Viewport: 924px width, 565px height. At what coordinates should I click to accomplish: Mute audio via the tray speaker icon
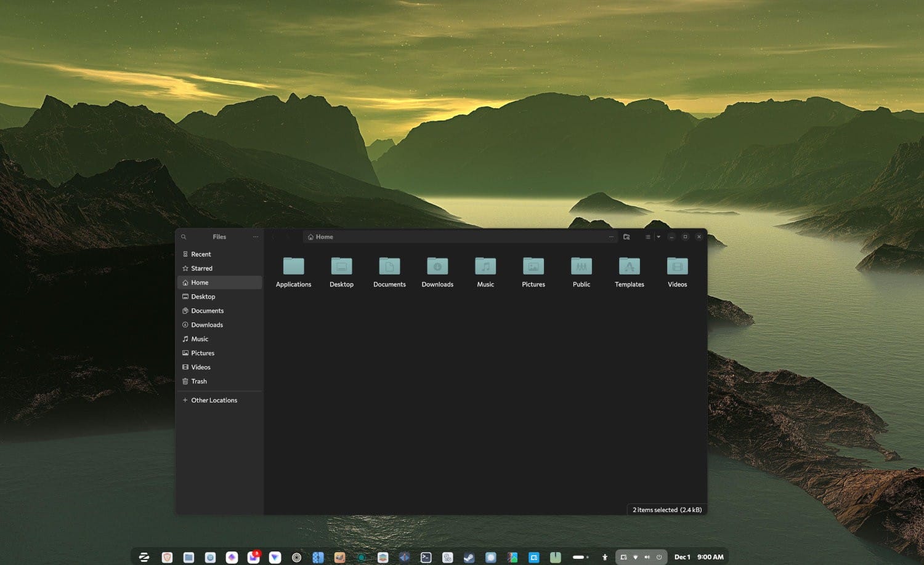tap(647, 557)
